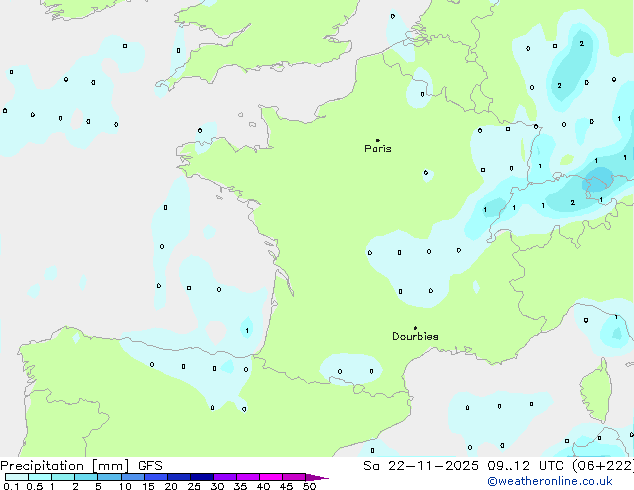Click the '15' legend tick label

(148, 486)
